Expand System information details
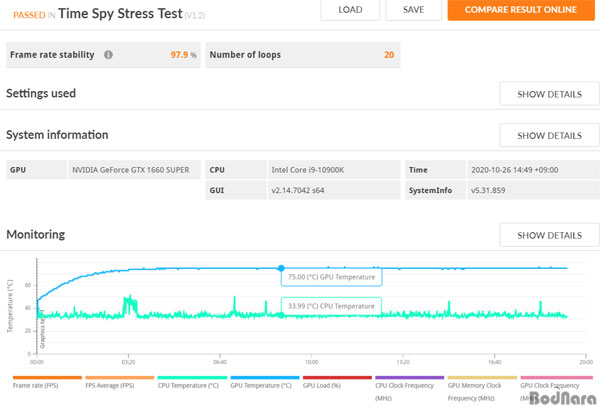 tap(549, 135)
